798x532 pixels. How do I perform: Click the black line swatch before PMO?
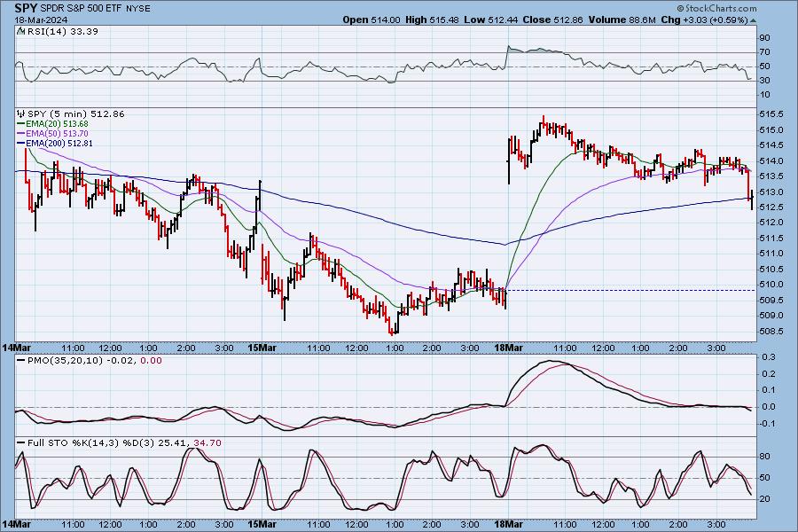21,361
